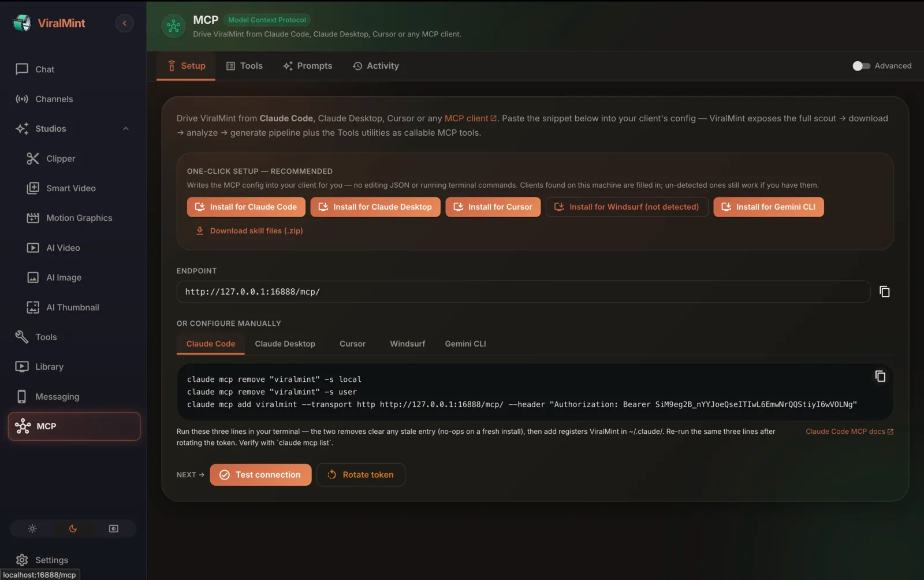Click the Rotate token button
The image size is (924, 580).
[361, 475]
